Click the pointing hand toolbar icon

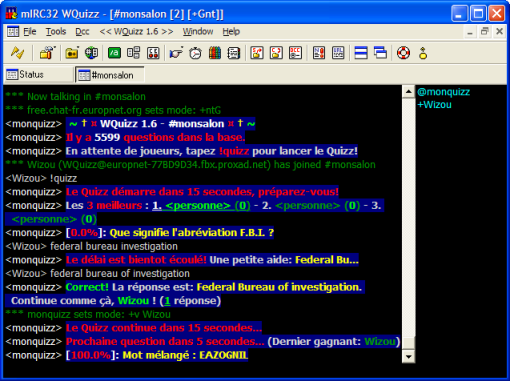click(x=176, y=53)
